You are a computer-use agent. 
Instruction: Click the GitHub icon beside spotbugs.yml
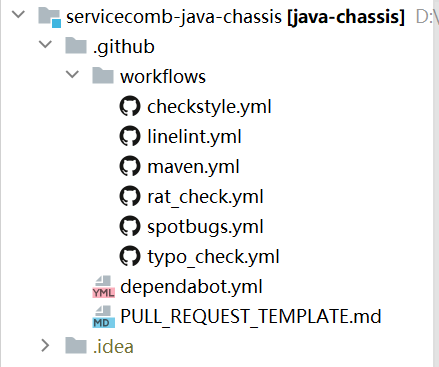pyautogui.click(x=130, y=226)
